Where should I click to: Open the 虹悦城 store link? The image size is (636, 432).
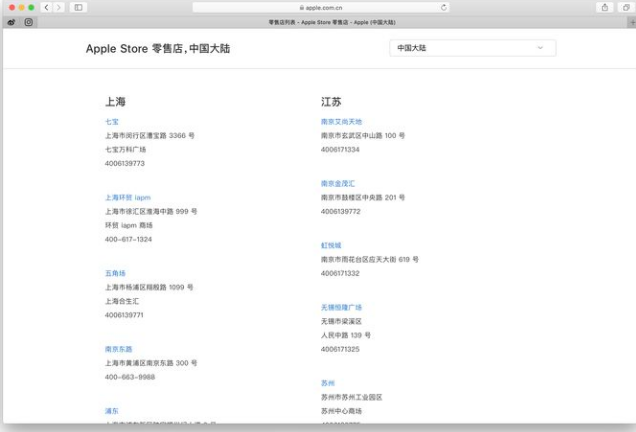click(x=331, y=245)
